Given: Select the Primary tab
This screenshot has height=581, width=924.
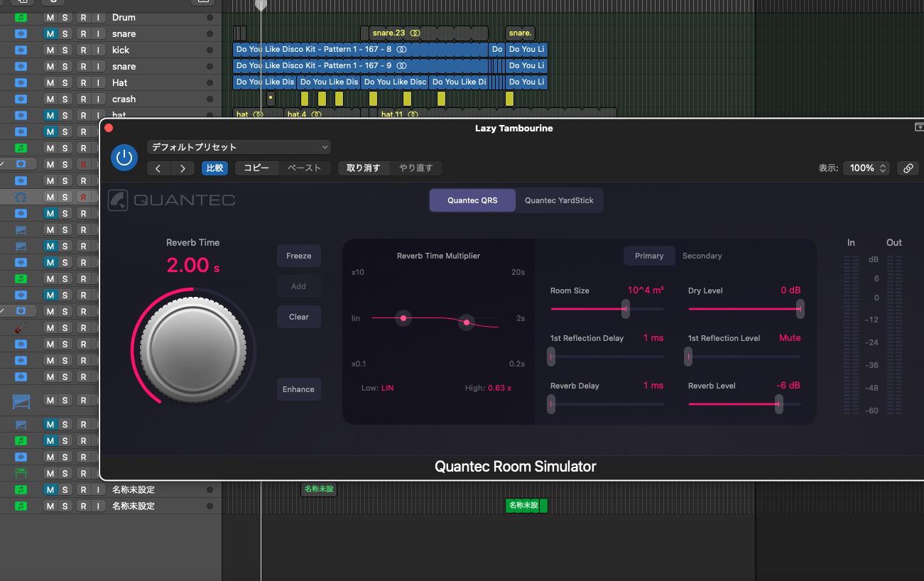Looking at the screenshot, I should click(x=649, y=256).
